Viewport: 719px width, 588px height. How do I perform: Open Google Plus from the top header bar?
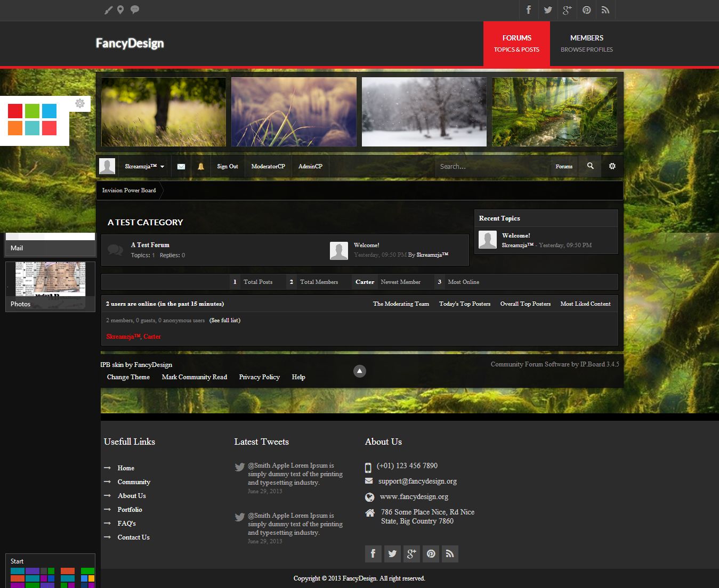click(567, 10)
